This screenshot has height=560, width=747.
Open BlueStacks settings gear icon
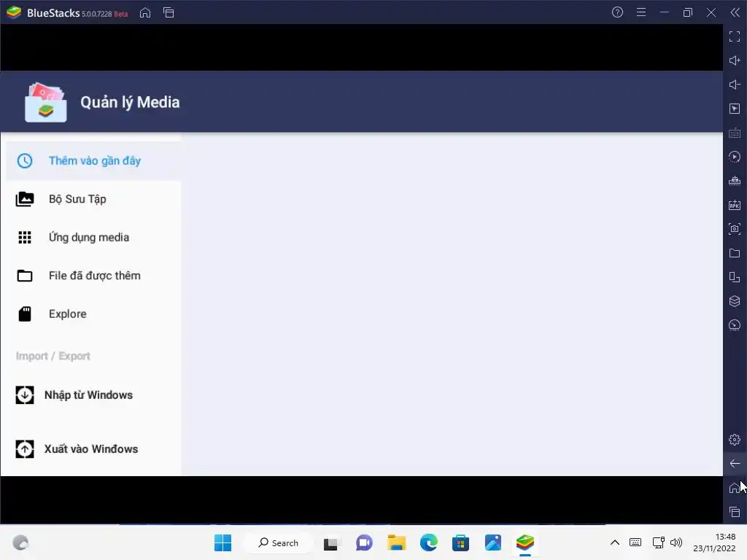point(735,440)
